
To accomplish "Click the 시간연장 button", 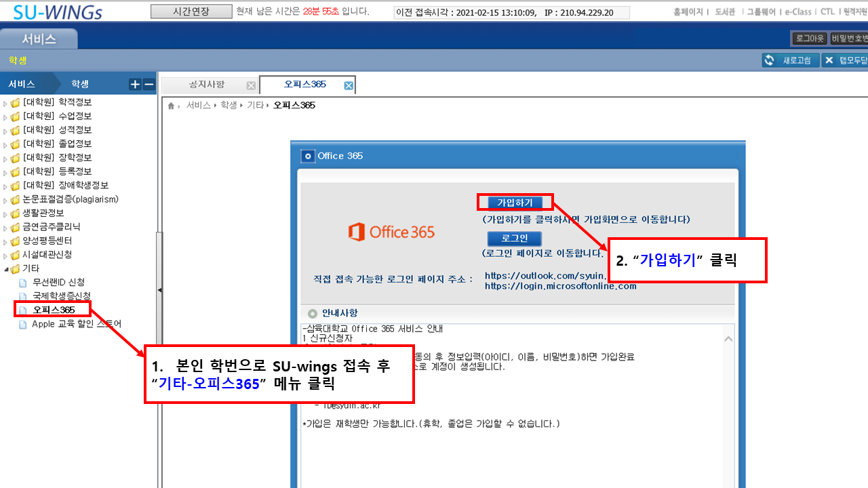I will click(190, 12).
